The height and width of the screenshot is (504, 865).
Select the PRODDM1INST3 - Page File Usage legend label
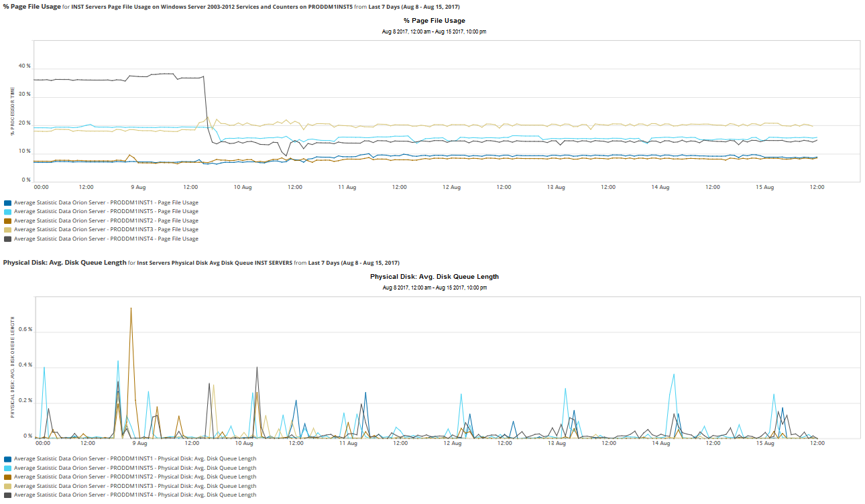pyautogui.click(x=106, y=230)
